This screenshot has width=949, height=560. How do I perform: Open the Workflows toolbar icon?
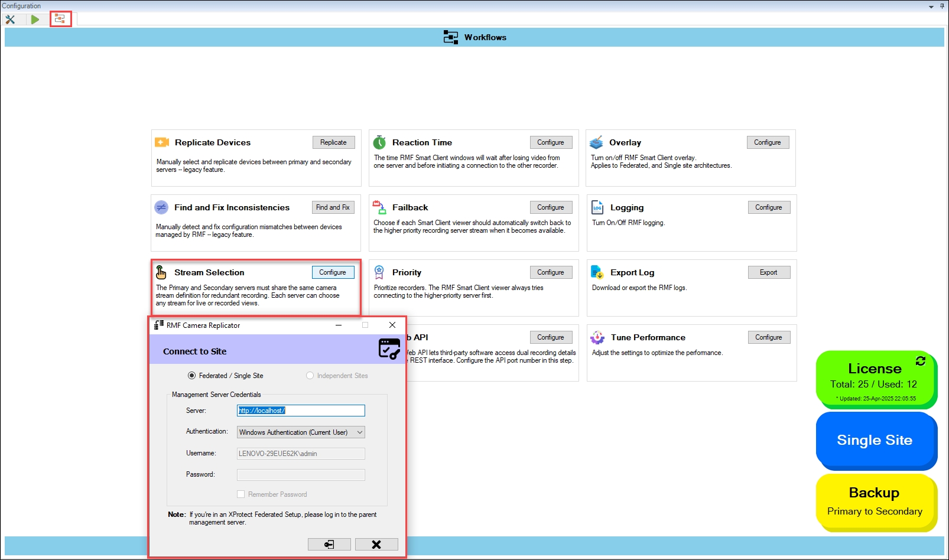click(60, 19)
